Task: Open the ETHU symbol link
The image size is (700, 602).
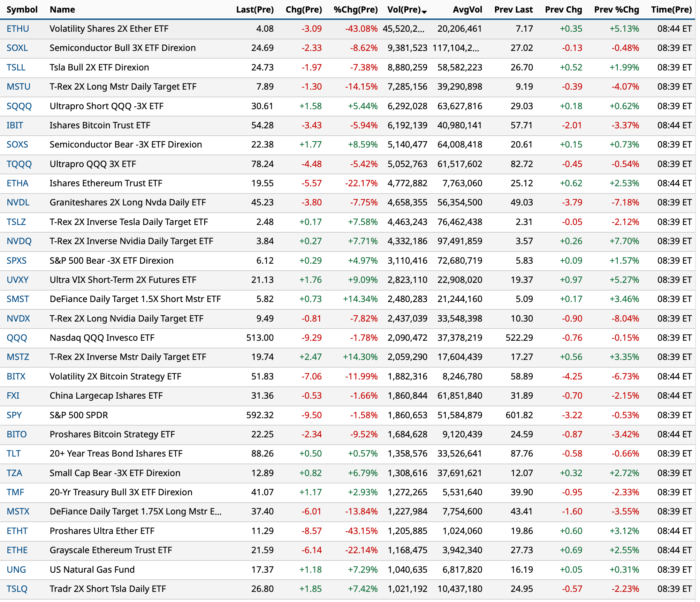Action: [18, 29]
